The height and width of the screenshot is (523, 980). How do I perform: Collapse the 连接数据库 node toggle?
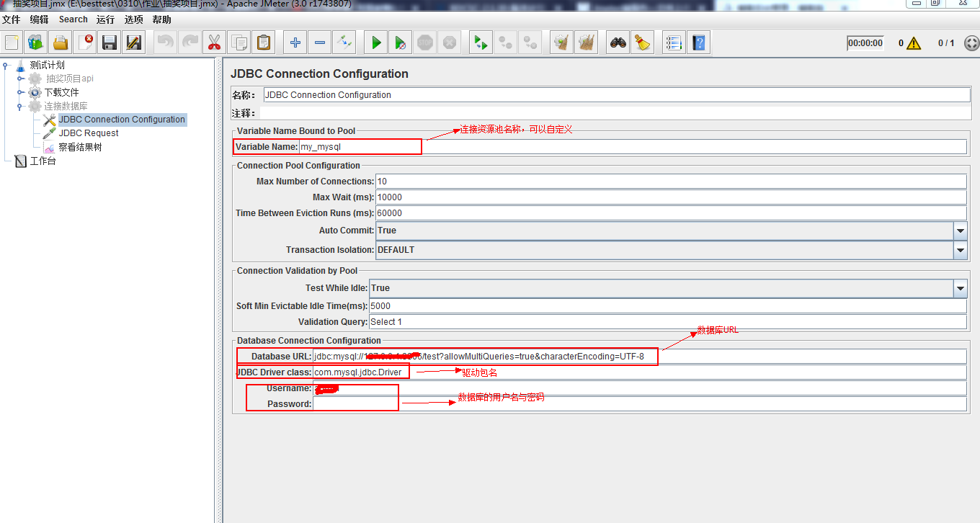20,106
